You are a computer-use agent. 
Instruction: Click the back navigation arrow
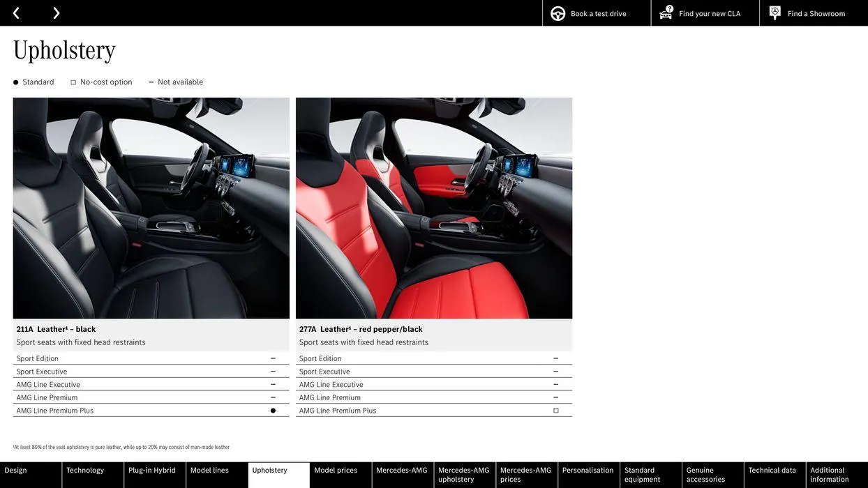pos(15,11)
